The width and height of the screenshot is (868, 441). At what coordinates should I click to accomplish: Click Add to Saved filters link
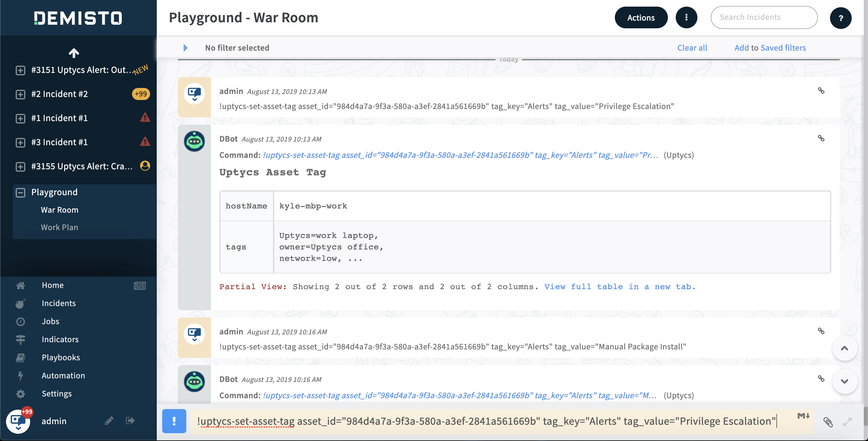pos(770,48)
